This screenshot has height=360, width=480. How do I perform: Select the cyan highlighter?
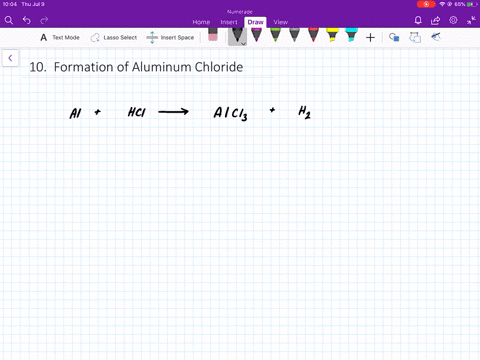point(351,35)
